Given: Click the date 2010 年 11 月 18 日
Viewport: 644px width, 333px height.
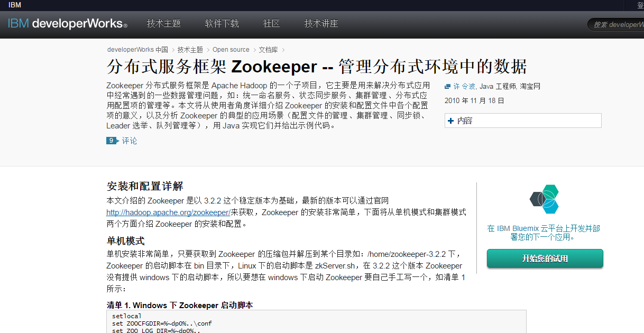Looking at the screenshot, I should coord(474,100).
